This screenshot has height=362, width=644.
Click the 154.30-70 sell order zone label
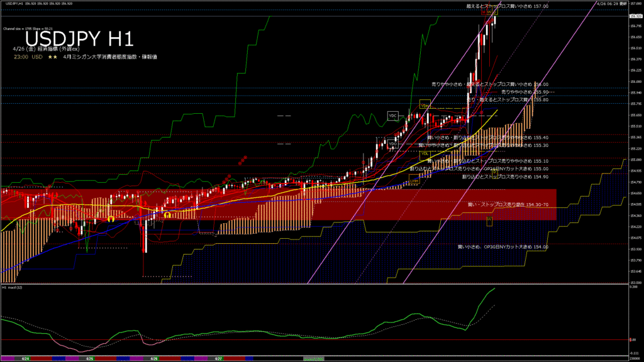[508, 204]
